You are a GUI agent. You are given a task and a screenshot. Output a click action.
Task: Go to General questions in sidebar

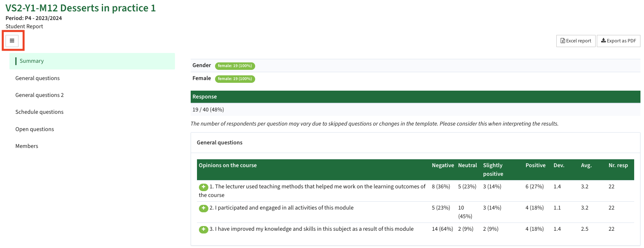pyautogui.click(x=37, y=78)
